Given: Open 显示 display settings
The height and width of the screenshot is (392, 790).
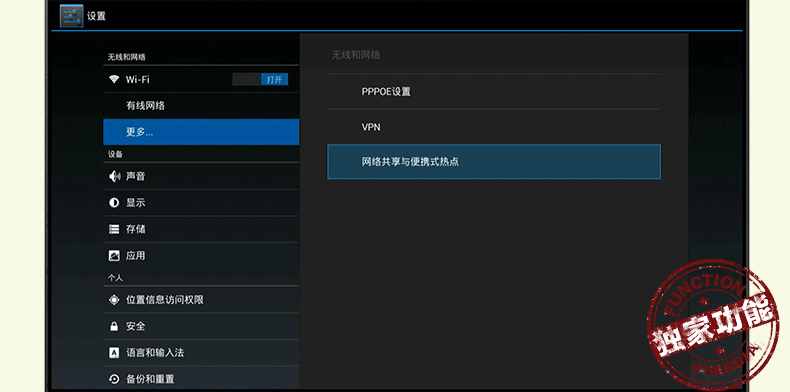Looking at the screenshot, I should [201, 203].
